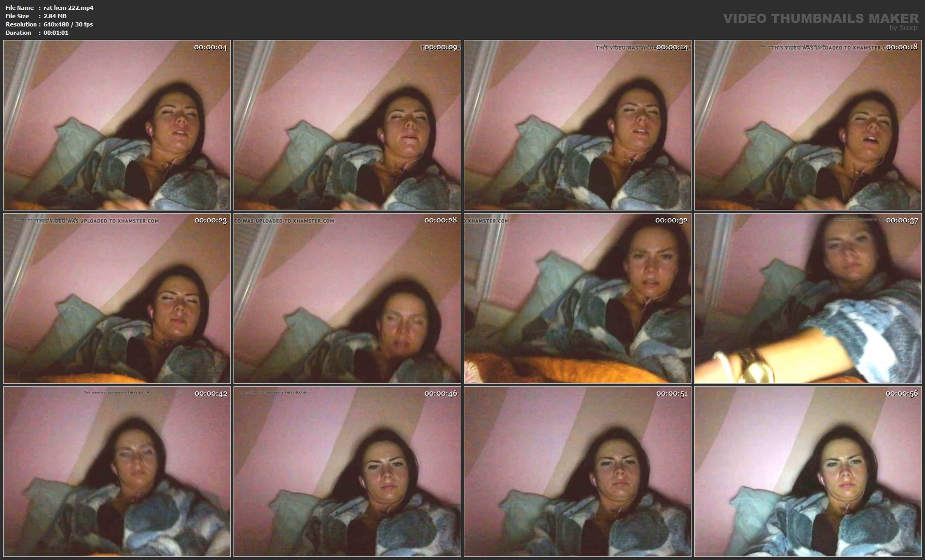The height and width of the screenshot is (560, 925).
Task: Click the Resolution value 640x480 / 30 fps
Action: (x=68, y=24)
